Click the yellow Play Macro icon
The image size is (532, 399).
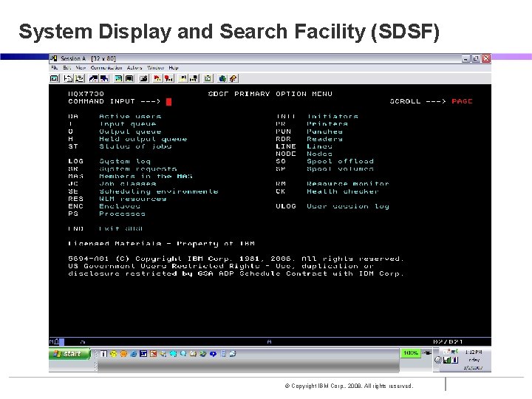tap(183, 78)
